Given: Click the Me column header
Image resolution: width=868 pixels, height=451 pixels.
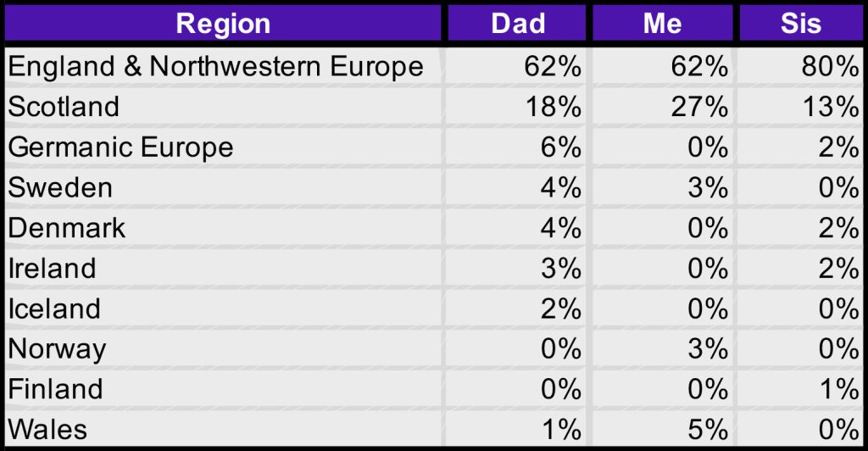Looking at the screenshot, I should (663, 23).
